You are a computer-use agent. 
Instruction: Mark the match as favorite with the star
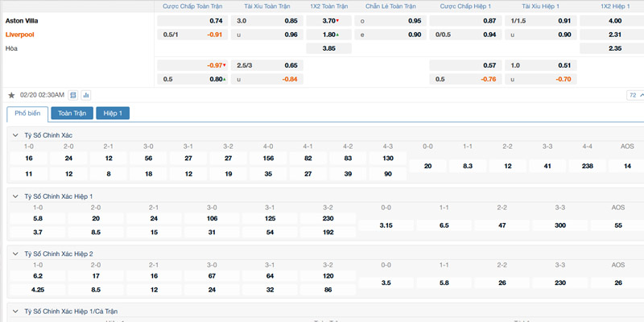[x=11, y=95]
